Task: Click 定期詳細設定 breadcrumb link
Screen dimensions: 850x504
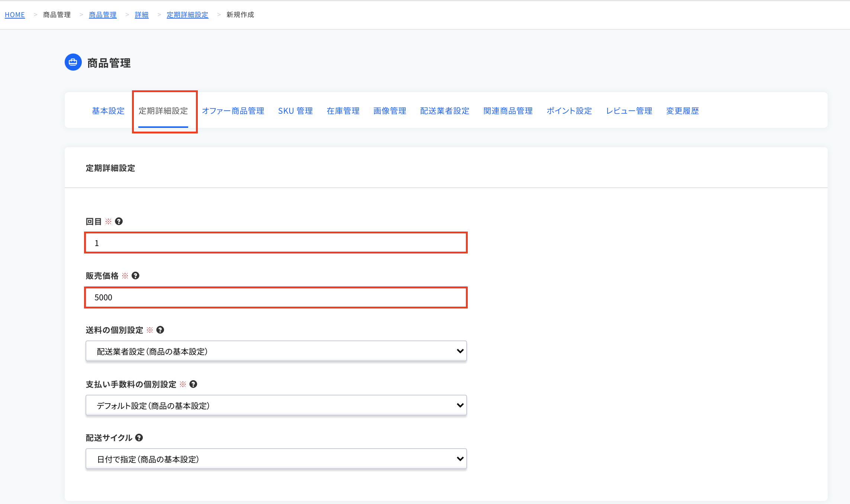Action: point(187,15)
